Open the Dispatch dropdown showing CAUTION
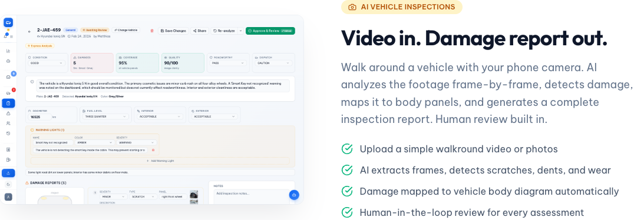Image resolution: width=644 pixels, height=220 pixels. tap(273, 63)
